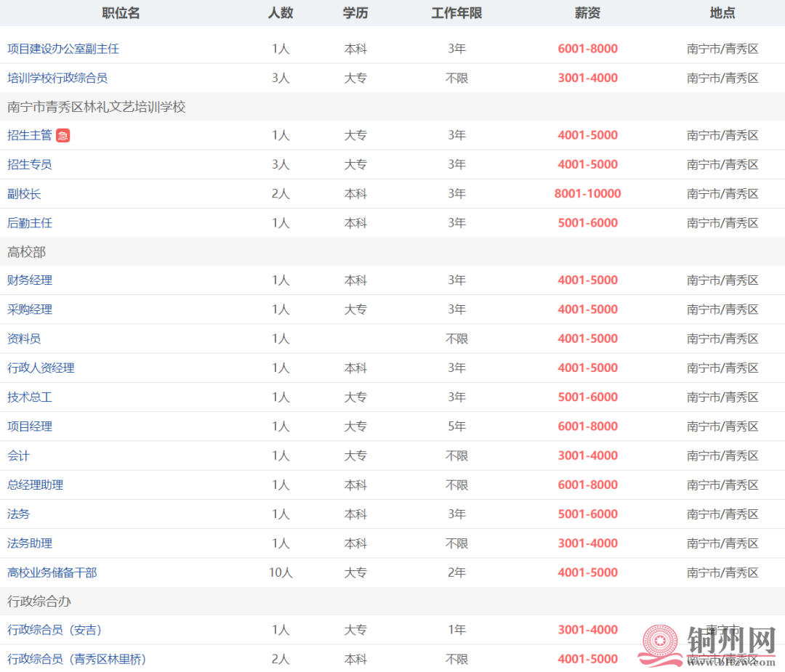This screenshot has width=785, height=672.
Task: Open the 财务经理 listing
Action: point(30,280)
